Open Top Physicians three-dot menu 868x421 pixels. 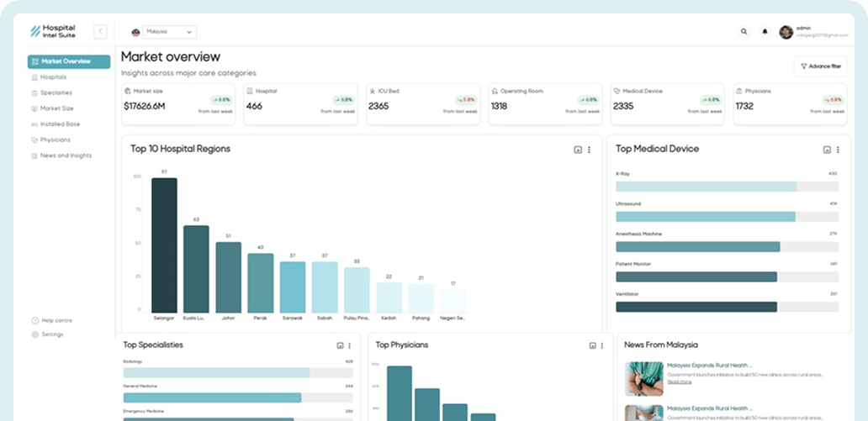coord(602,345)
